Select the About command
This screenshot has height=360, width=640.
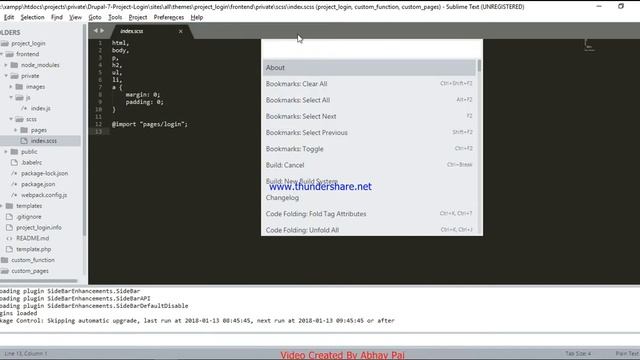point(369,68)
